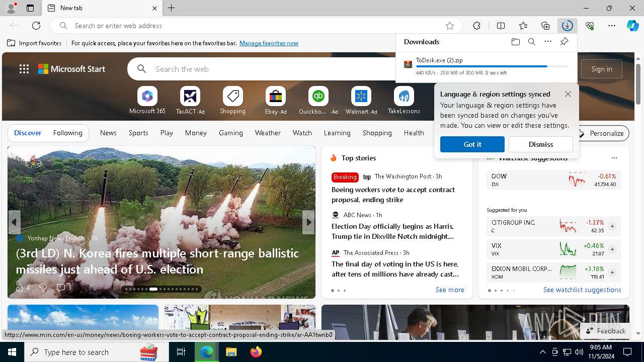Open the Gaming category
This screenshot has height=362, width=644.
click(x=231, y=133)
